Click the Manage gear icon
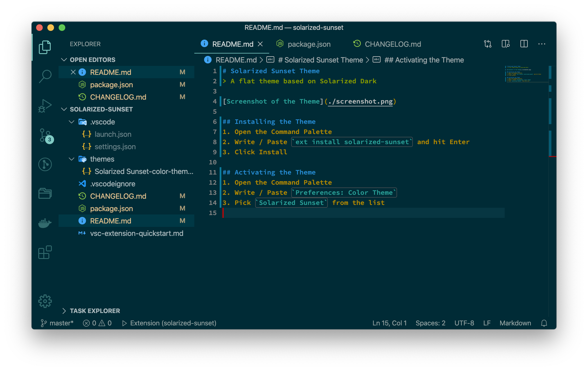Image resolution: width=588 pixels, height=371 pixels. 45,301
